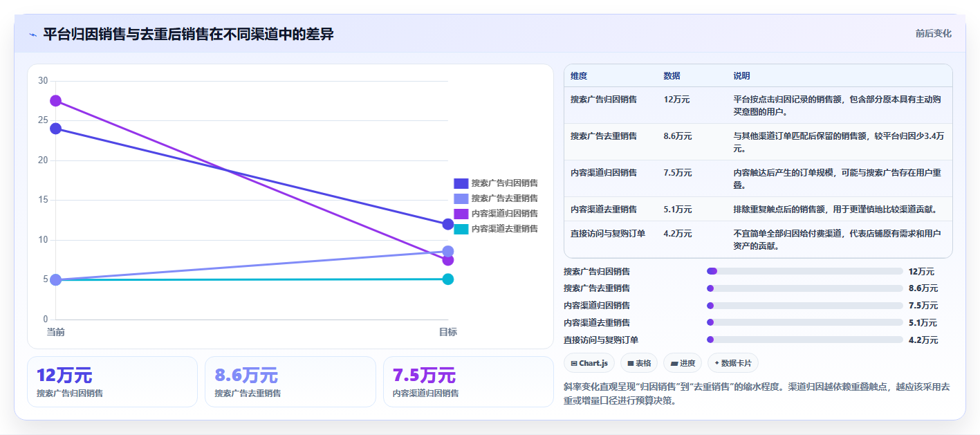Click the Chart.js chip

coord(589,363)
